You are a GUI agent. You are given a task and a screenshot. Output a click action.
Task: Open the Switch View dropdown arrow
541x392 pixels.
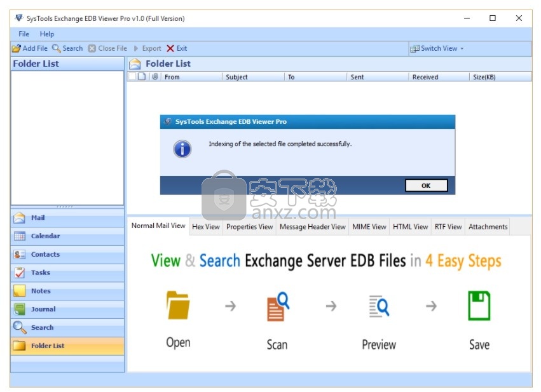coord(462,49)
